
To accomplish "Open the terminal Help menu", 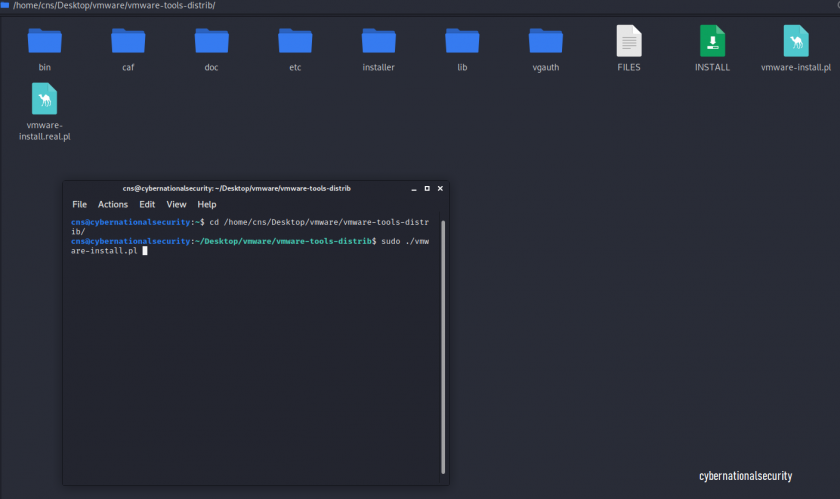I will 207,204.
